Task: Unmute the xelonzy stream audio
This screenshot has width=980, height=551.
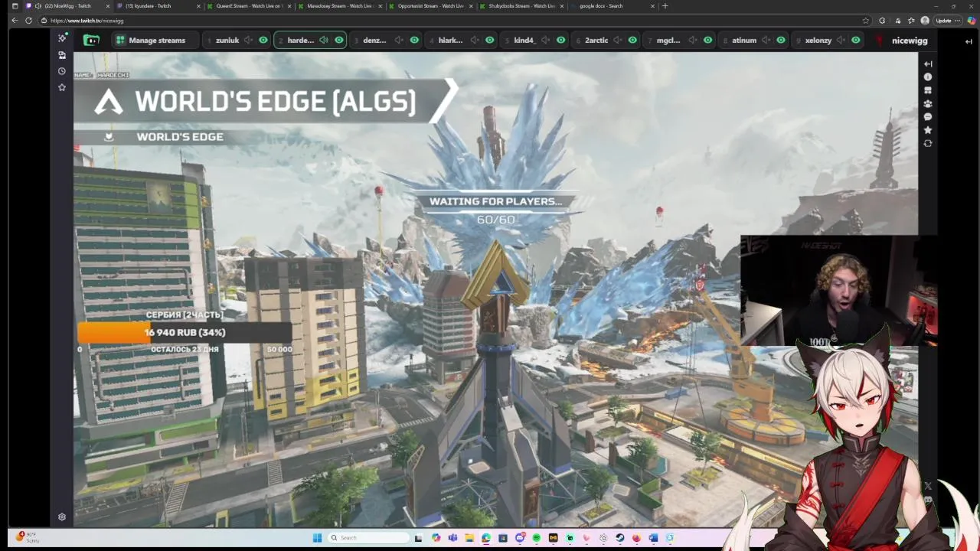Action: pos(841,40)
